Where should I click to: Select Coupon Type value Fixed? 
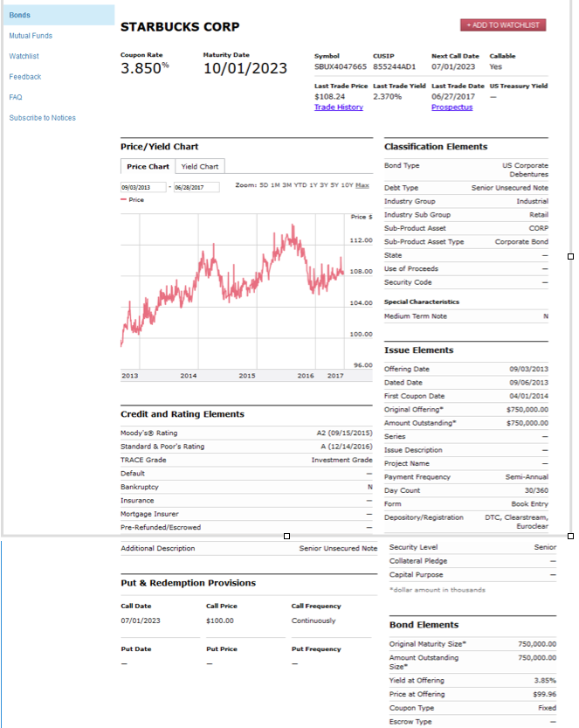[x=547, y=708]
